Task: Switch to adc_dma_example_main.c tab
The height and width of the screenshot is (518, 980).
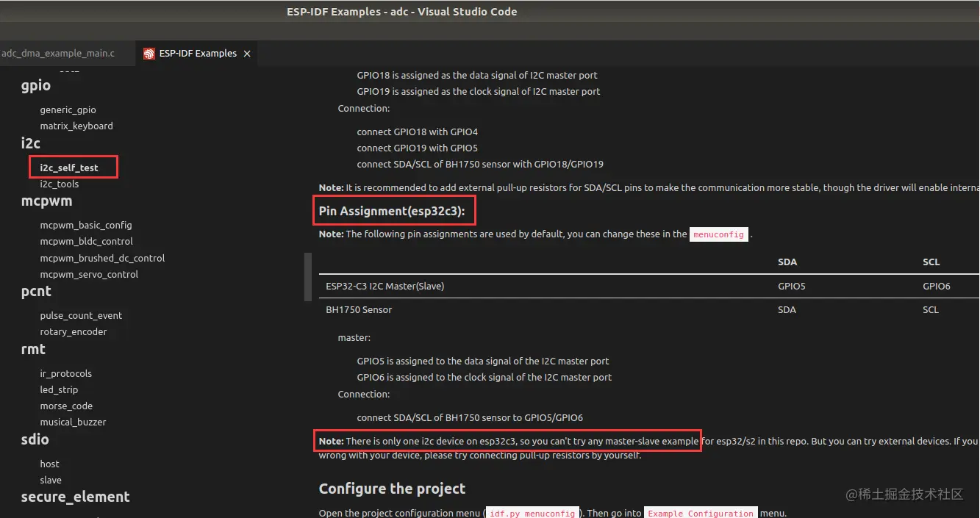Action: pos(58,54)
